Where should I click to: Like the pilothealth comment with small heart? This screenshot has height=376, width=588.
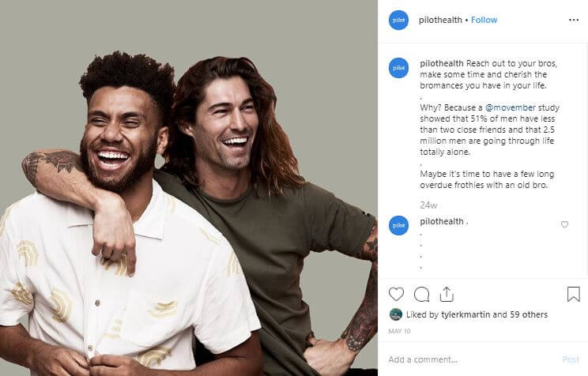(564, 224)
